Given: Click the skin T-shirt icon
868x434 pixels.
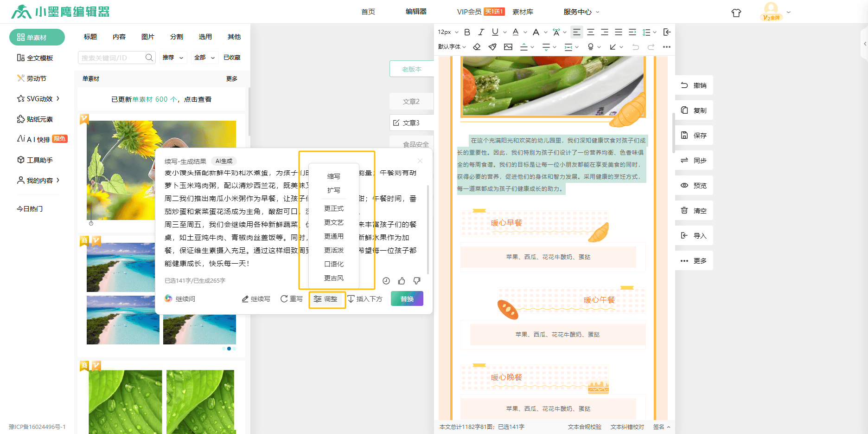Looking at the screenshot, I should click(736, 13).
